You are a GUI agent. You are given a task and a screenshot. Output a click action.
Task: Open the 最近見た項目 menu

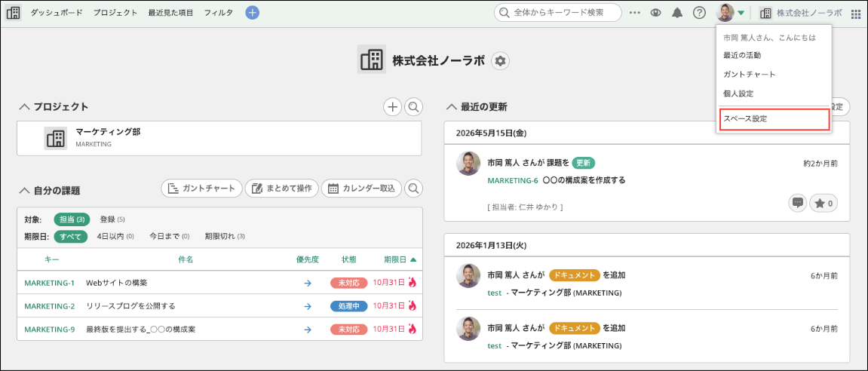(170, 13)
